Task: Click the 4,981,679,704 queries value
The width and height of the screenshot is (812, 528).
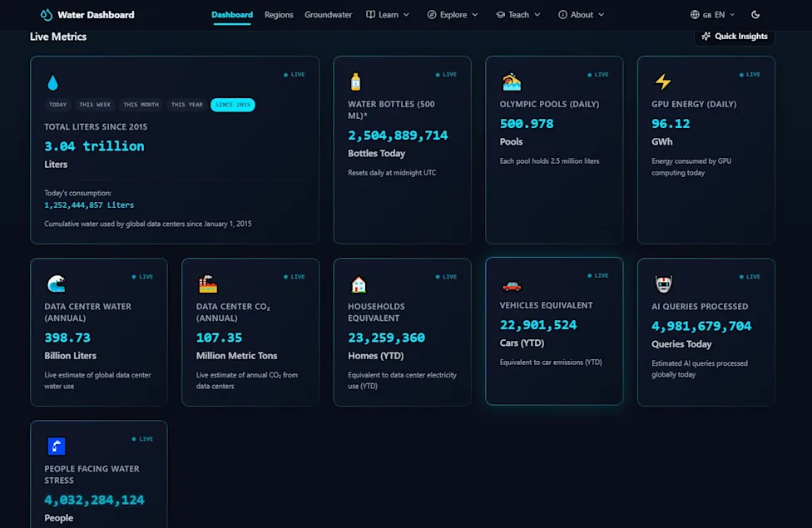Action: pos(701,326)
